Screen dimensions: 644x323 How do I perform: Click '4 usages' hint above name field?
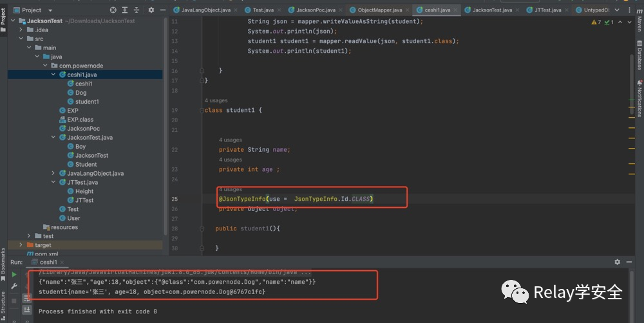click(231, 140)
